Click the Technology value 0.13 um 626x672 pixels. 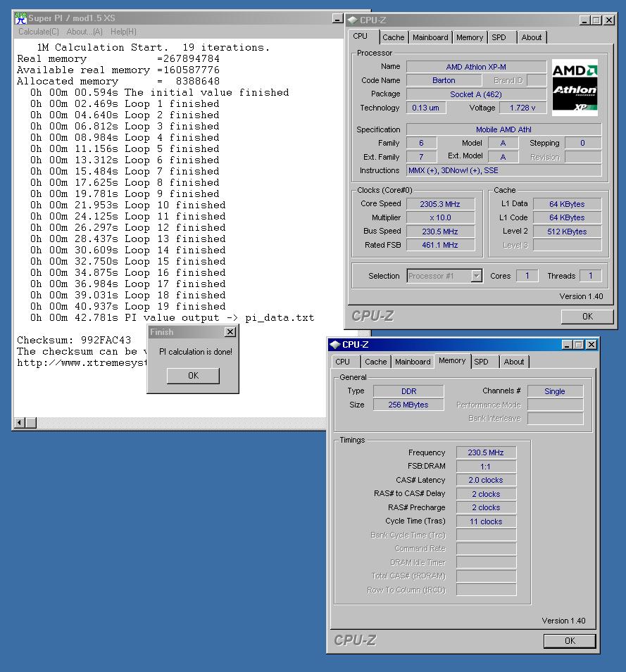click(x=426, y=108)
